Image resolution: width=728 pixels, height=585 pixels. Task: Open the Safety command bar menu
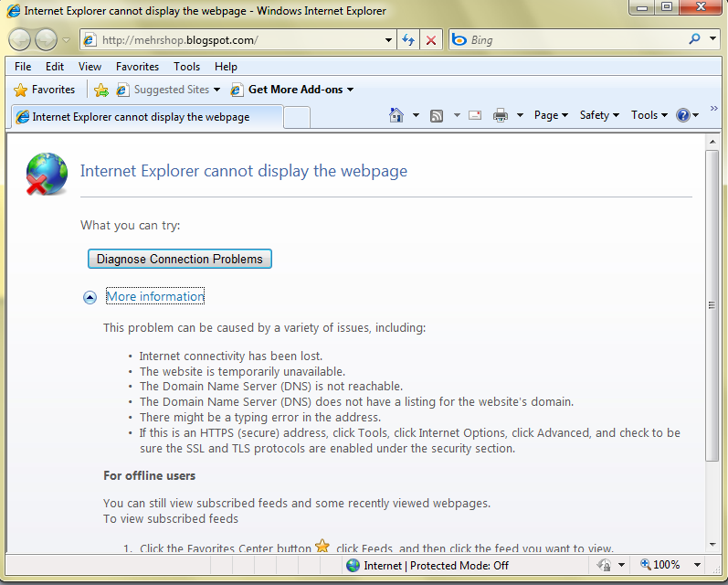click(x=599, y=115)
